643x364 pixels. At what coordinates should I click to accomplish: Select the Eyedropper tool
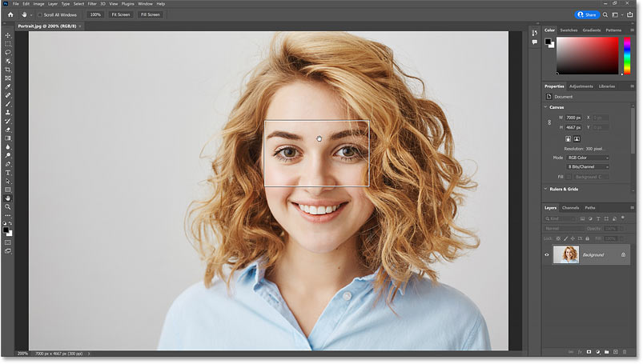pyautogui.click(x=8, y=87)
